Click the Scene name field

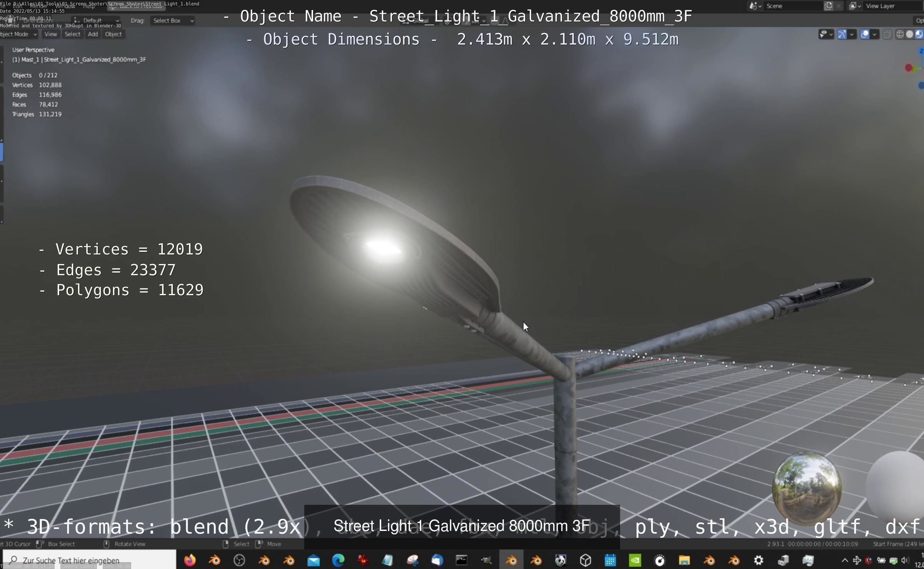(x=793, y=6)
